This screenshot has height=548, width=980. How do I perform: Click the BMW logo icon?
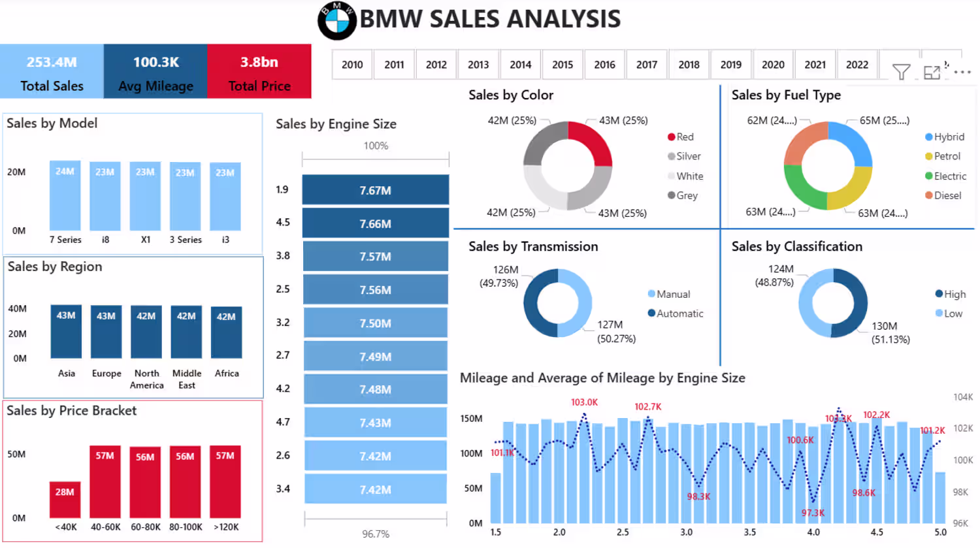[x=337, y=21]
